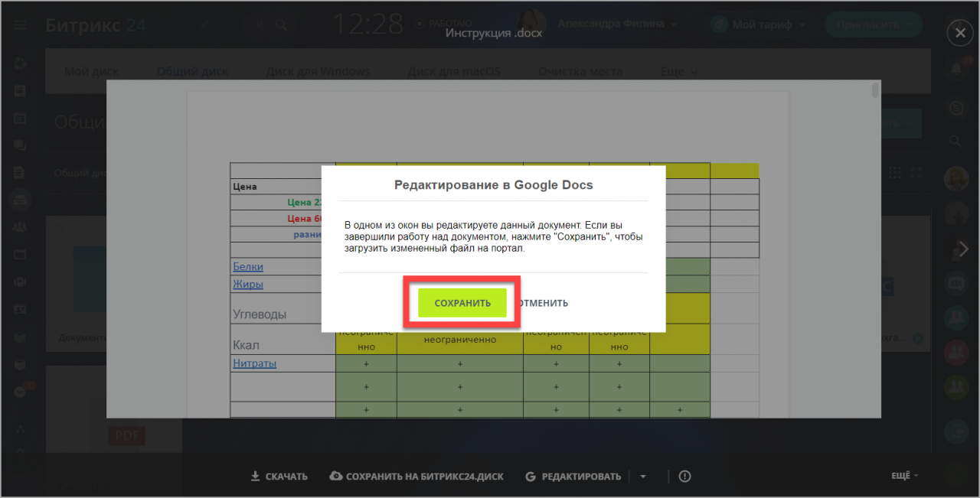Click Углеводы row label in document
Image resolution: width=980 pixels, height=498 pixels.
click(x=260, y=314)
